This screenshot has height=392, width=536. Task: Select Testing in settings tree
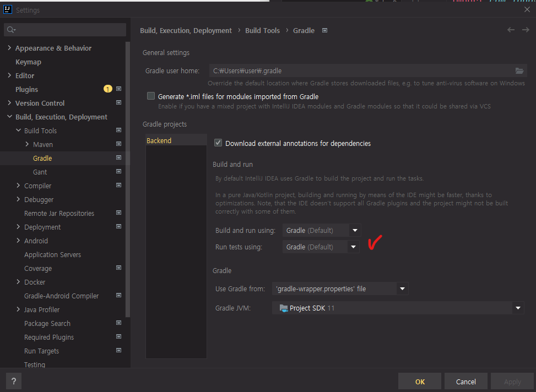pos(35,364)
